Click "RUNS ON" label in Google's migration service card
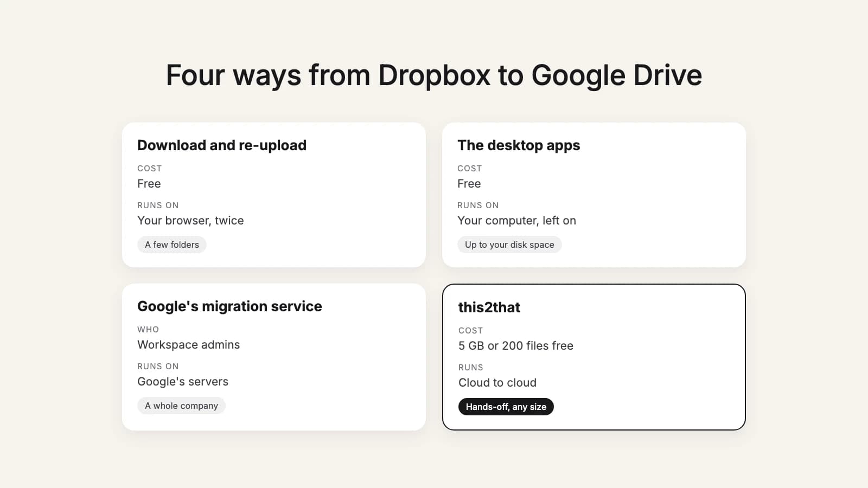 point(158,367)
